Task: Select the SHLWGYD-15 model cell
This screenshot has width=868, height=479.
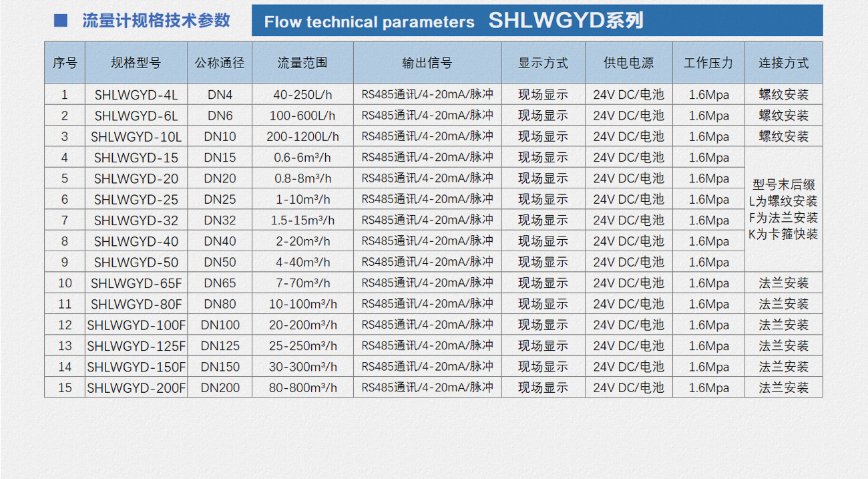Action: 136,158
